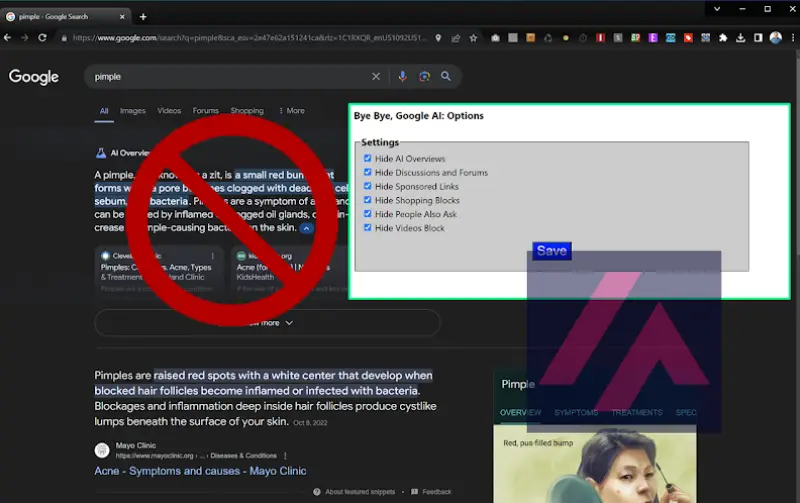Open OVERVIEW tab in Pimple panel
The height and width of the screenshot is (503, 800).
(520, 412)
